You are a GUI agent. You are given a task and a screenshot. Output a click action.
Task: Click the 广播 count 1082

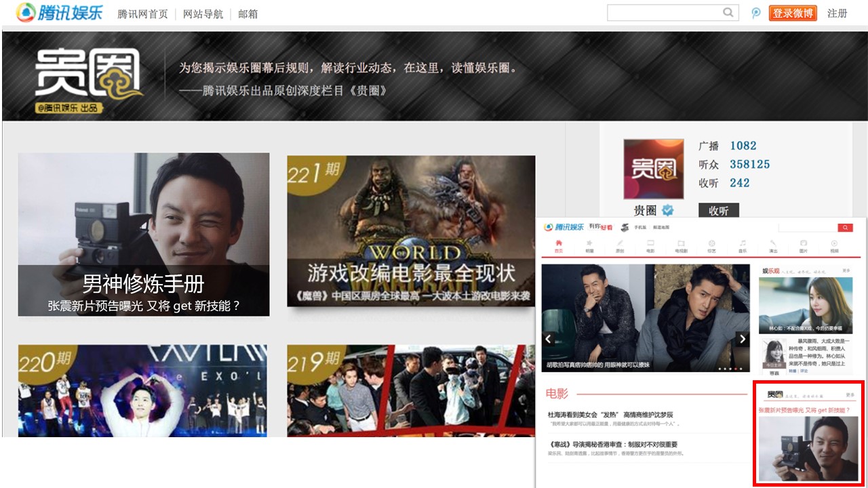coord(743,146)
